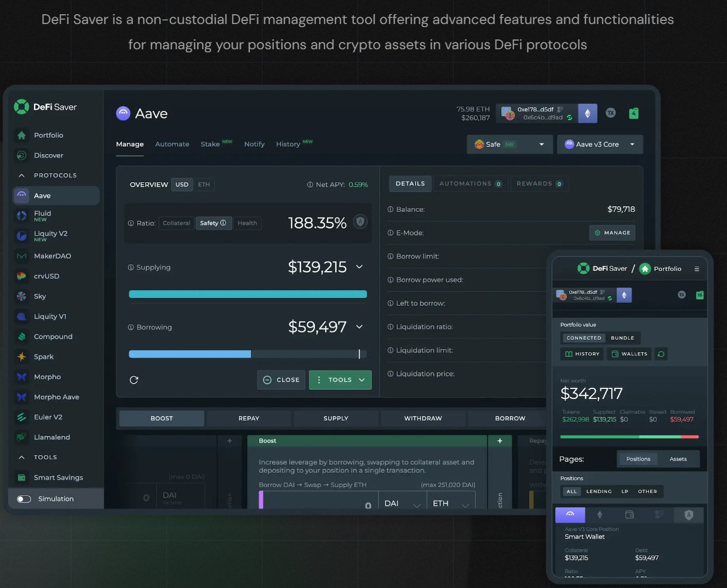This screenshot has height=588, width=727.
Task: Select the REPAY action
Action: 249,418
